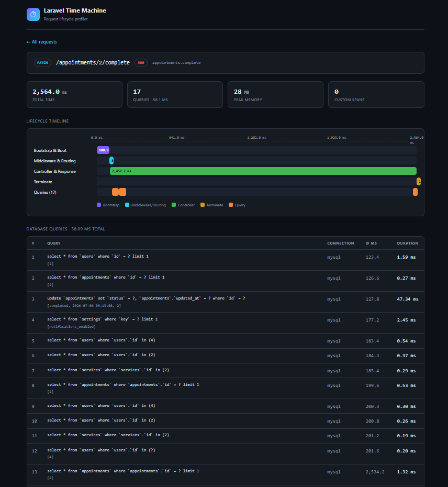This screenshot has width=448, height=487.
Task: Click the cyan Middleware/Routing legend swatch
Action: tap(127, 205)
